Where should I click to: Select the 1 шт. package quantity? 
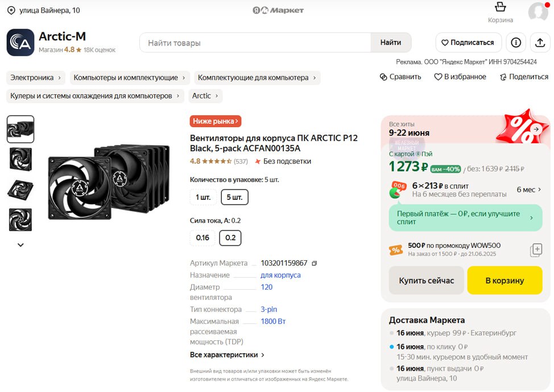point(203,197)
